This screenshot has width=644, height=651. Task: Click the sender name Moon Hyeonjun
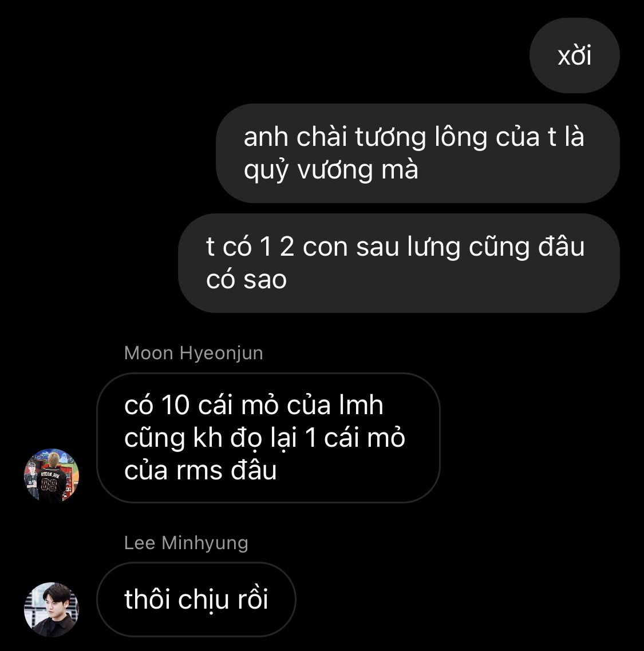193,353
